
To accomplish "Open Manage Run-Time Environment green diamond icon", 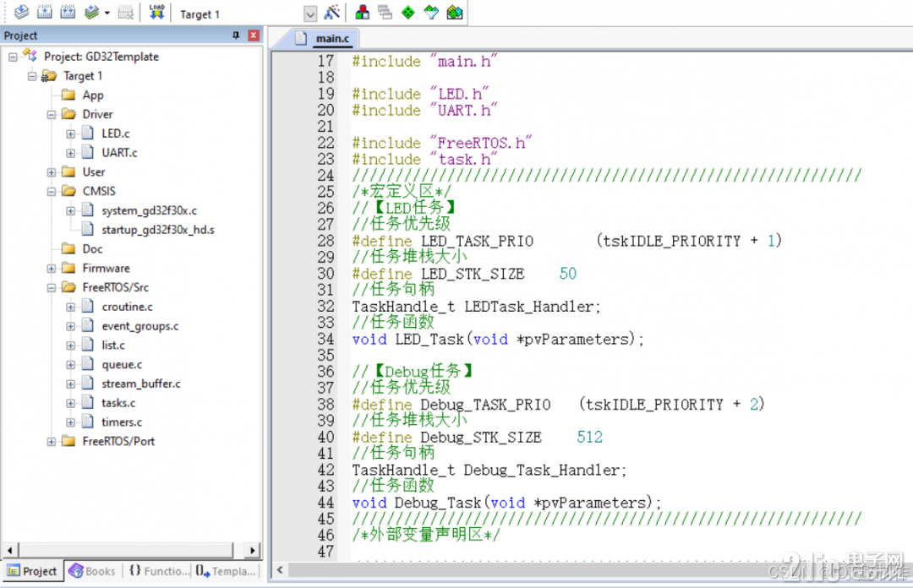I will pyautogui.click(x=408, y=12).
